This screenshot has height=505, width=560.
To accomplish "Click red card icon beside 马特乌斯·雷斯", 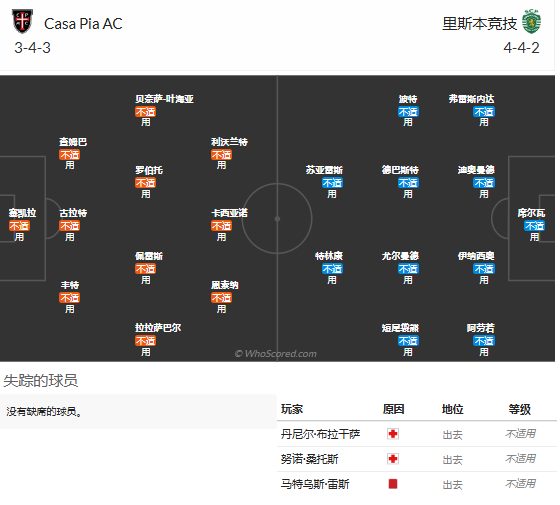I will tap(393, 484).
